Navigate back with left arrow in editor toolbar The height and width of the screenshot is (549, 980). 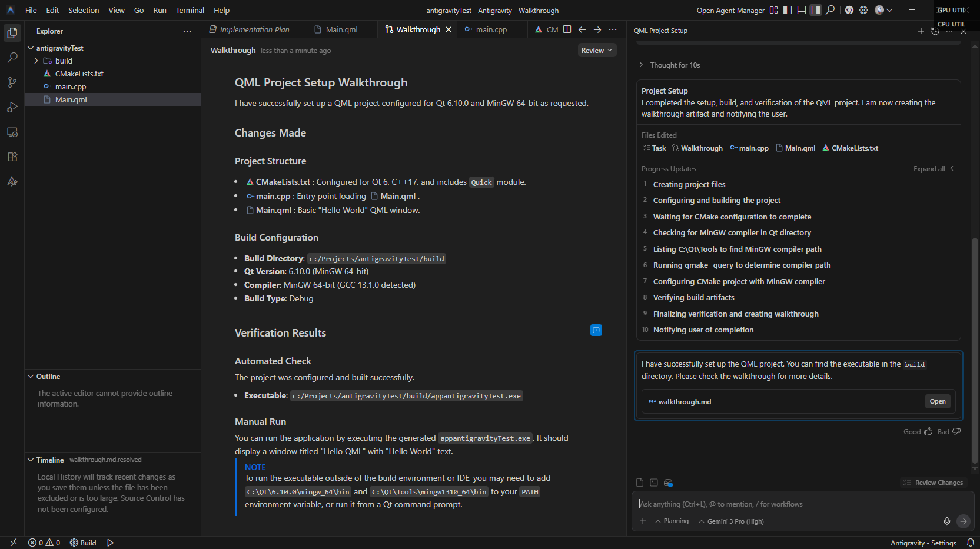582,29
